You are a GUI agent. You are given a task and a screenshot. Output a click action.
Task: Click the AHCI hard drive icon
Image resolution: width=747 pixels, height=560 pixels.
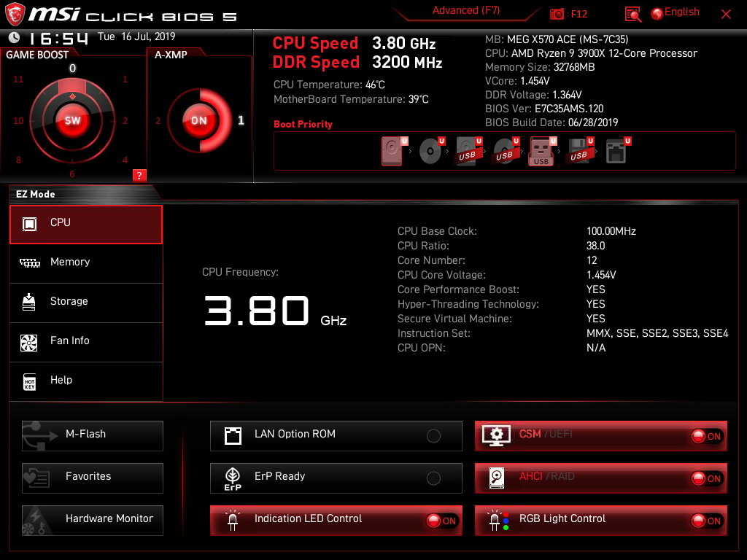(496, 478)
